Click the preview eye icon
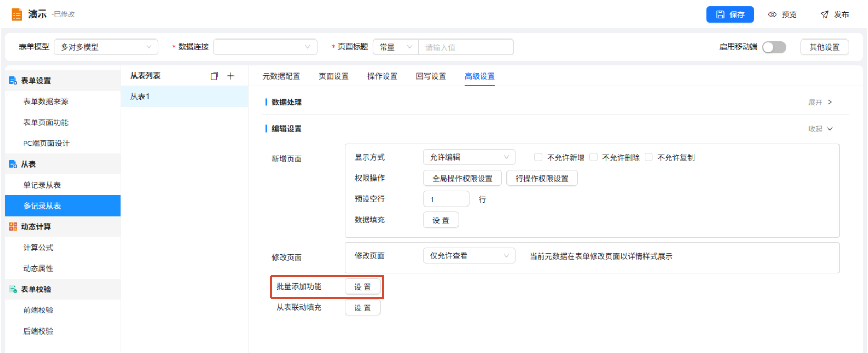This screenshot has height=353, width=868. (772, 15)
